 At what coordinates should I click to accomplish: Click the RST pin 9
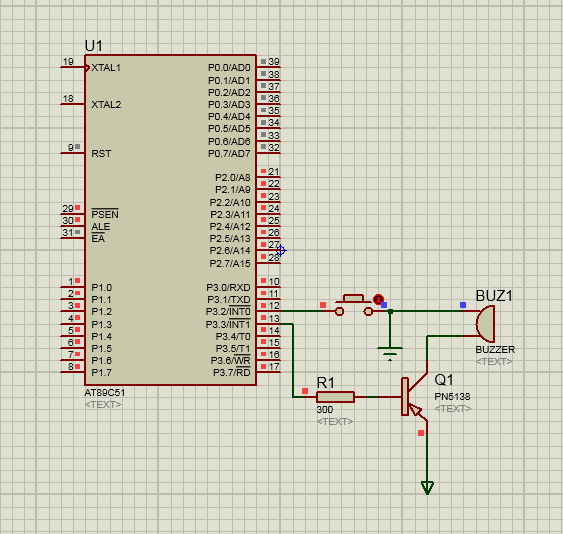[73, 153]
